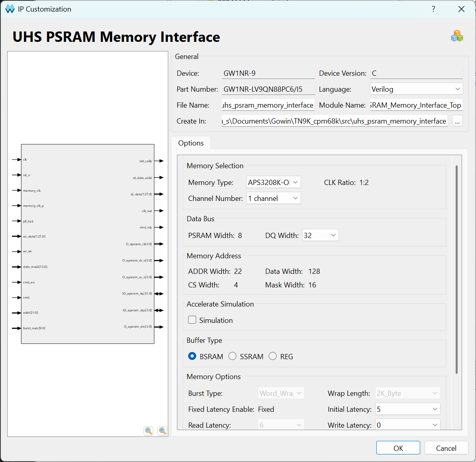This screenshot has height=462, width=476.
Task: Open the Read Latency dropdown
Action: (281, 425)
